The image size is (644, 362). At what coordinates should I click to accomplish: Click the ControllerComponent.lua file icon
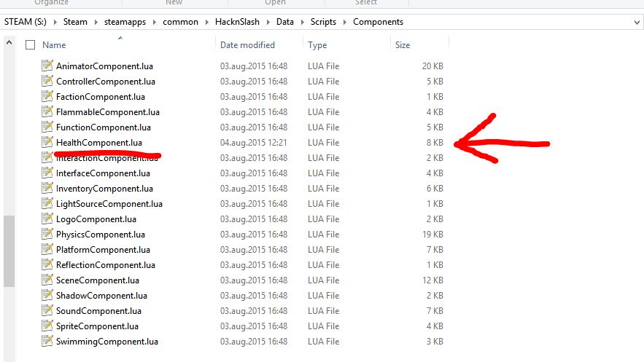coord(47,81)
